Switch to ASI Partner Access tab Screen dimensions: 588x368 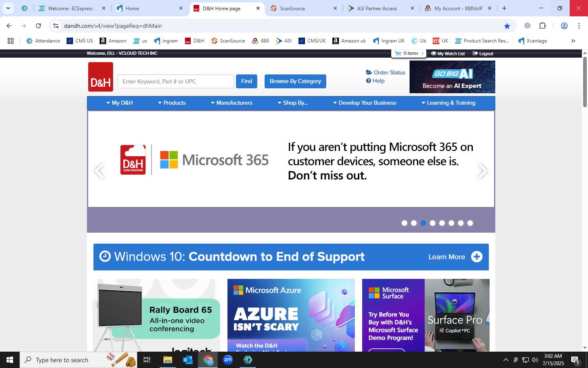[x=381, y=8]
